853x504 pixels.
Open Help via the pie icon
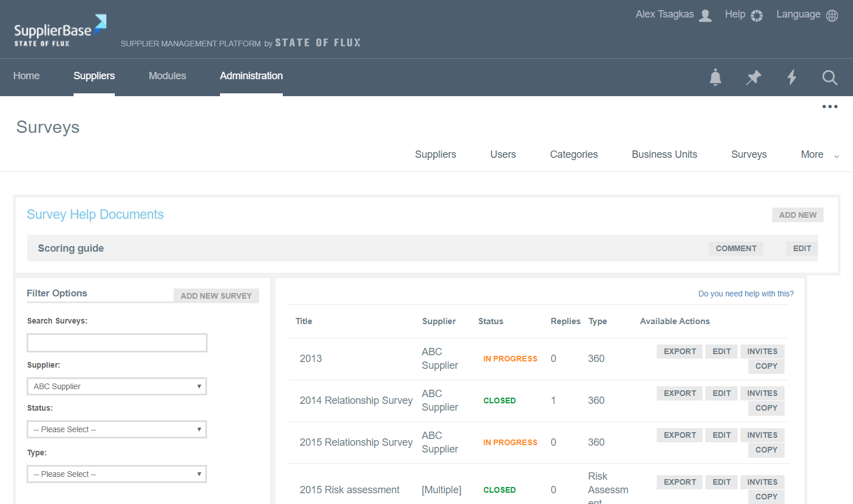click(756, 15)
